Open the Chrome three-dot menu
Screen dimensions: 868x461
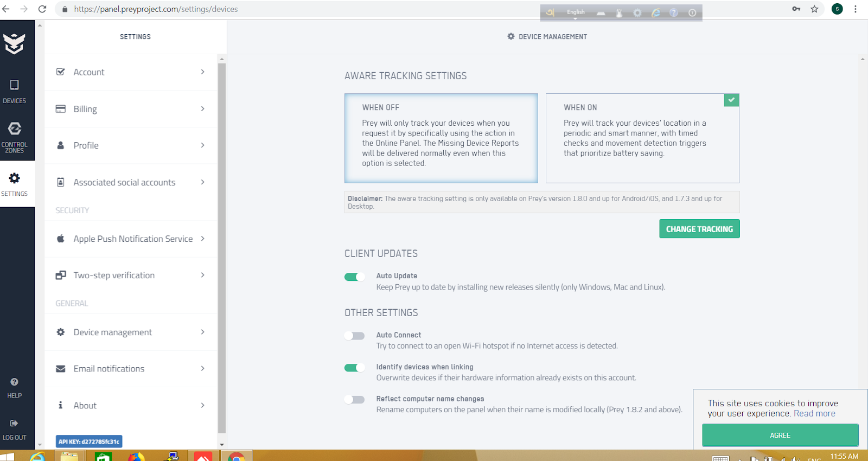point(856,9)
